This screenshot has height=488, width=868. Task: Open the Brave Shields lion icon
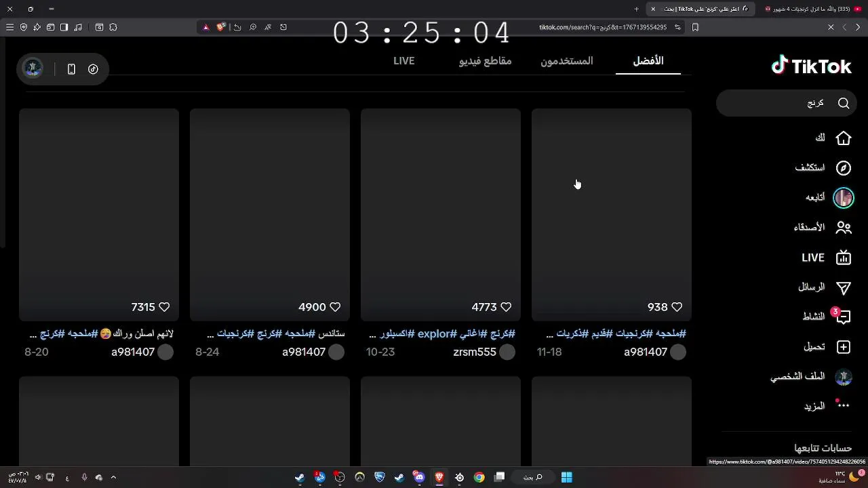(221, 27)
